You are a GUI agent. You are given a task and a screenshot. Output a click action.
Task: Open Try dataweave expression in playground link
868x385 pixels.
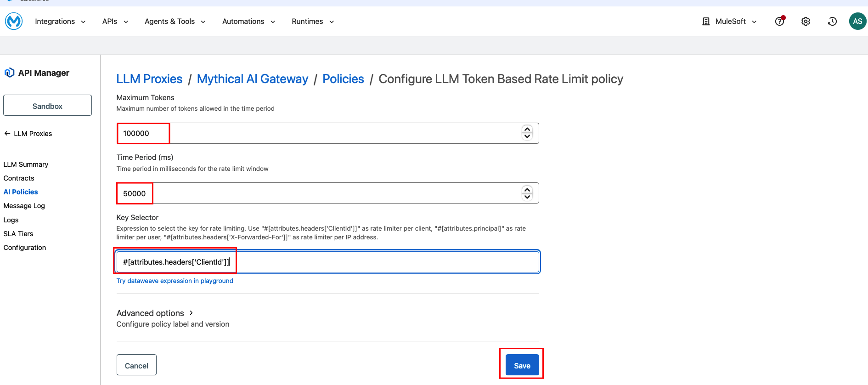175,281
